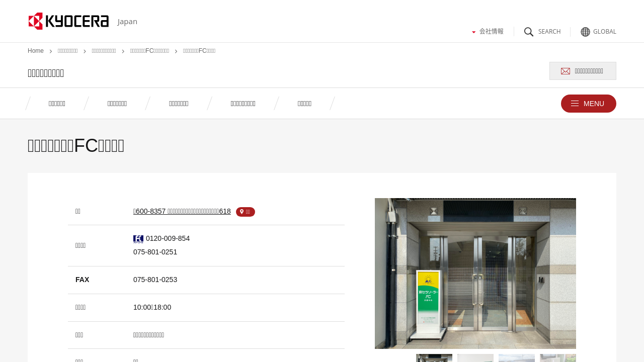
Task: Select the last item in the slash-separated nav bar
Action: [x=304, y=104]
